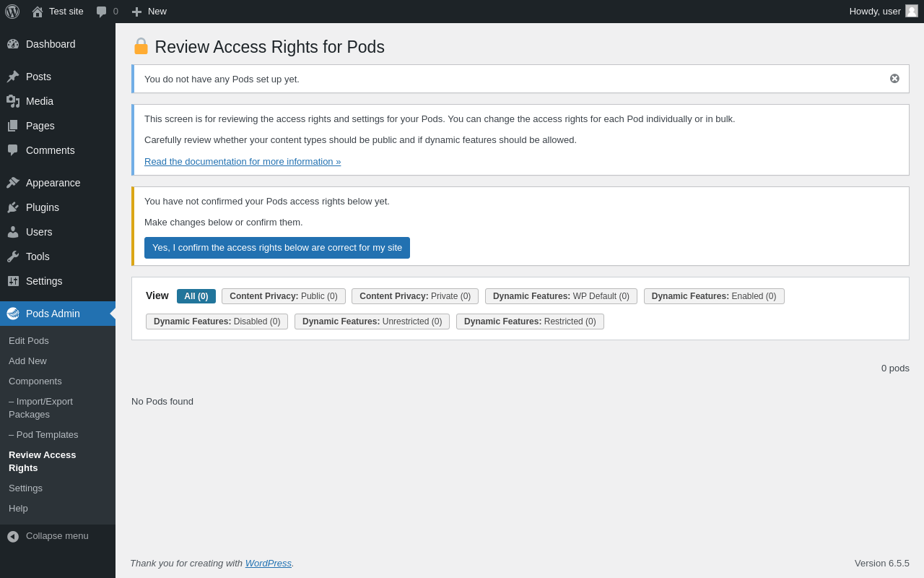Click the WordPress logo icon
The width and height of the screenshot is (924, 578).
(12, 12)
